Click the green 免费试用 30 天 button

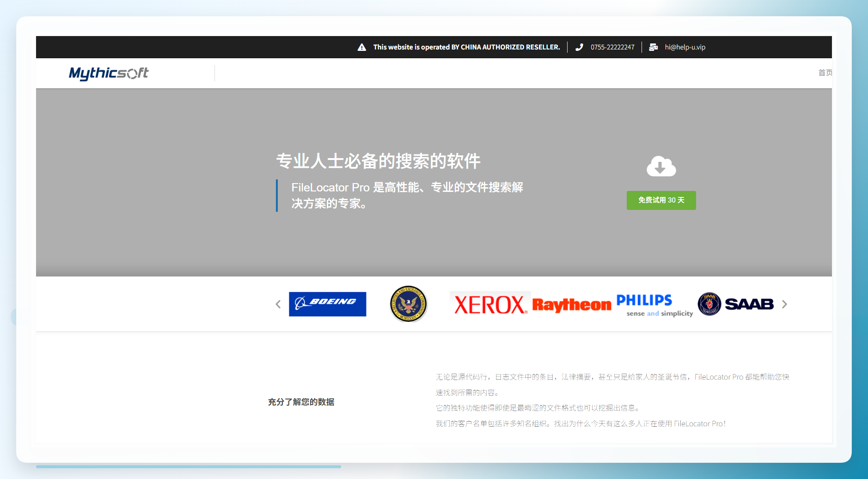[661, 200]
